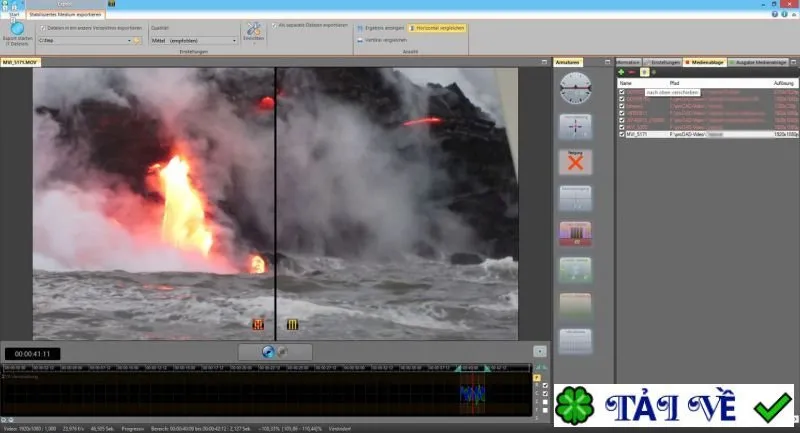
Task: Toggle the topmost curve checkbox beside timeline
Action: pyautogui.click(x=545, y=386)
